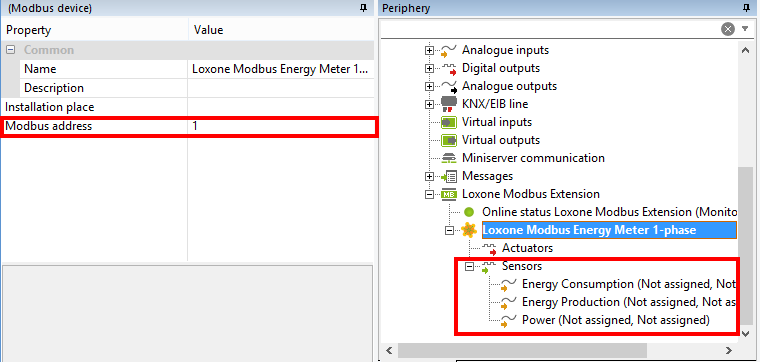Viewport: 760px width, 362px height.
Task: Click the Messages list icon
Action: 448,176
